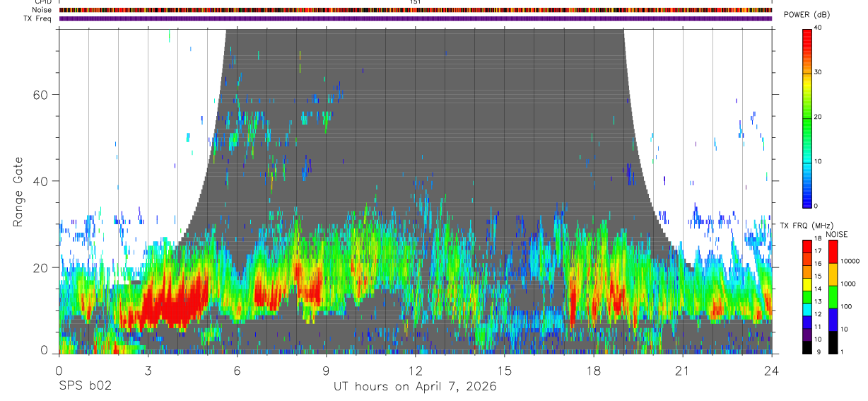868x401 pixels.
Task: Click the 0 label on POWER scale
Action: coord(815,206)
